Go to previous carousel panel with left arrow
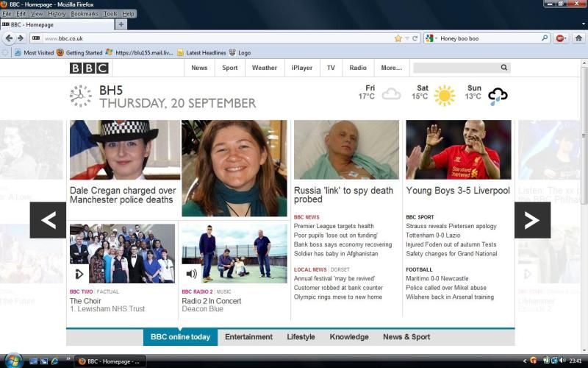The image size is (588, 368). click(48, 220)
